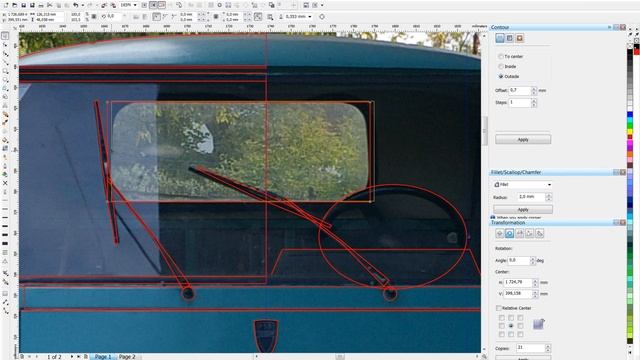Select the Skew icon in Transformation docker
This screenshot has height=360, width=640.
coord(540,233)
